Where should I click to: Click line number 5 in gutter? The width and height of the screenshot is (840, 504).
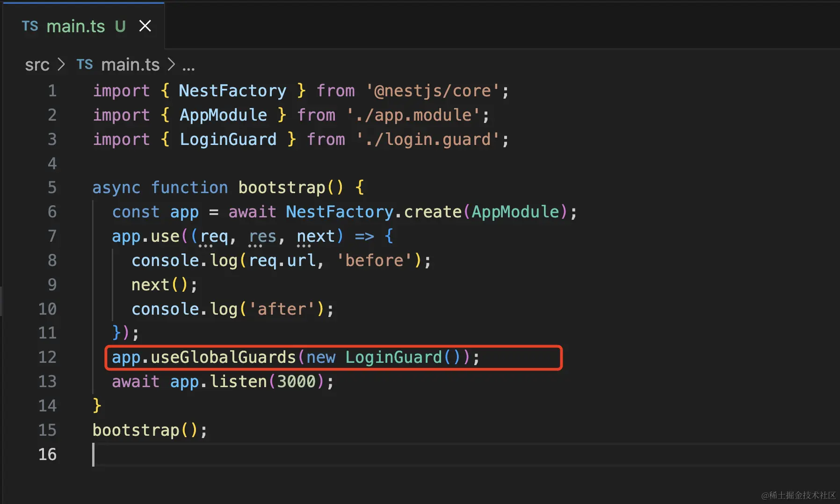(52, 187)
